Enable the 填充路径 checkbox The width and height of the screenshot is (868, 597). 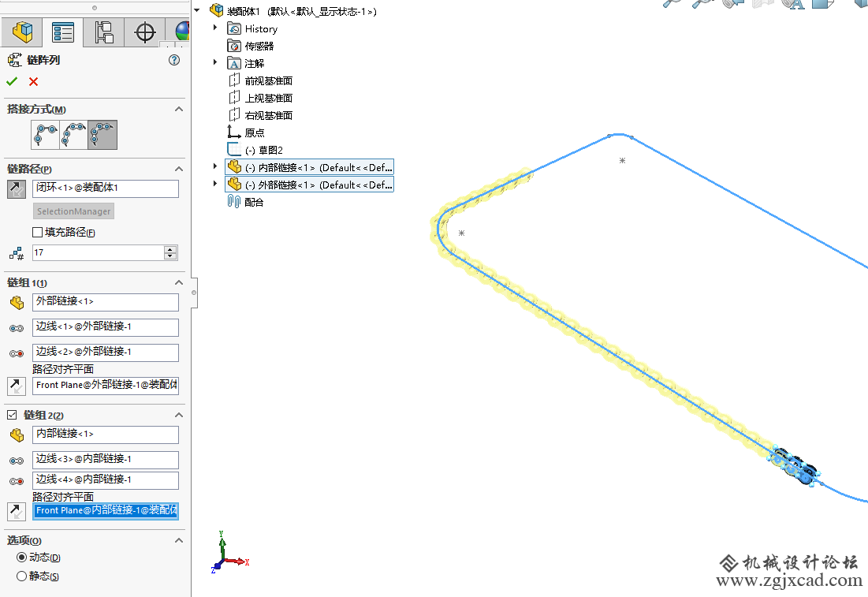(38, 232)
